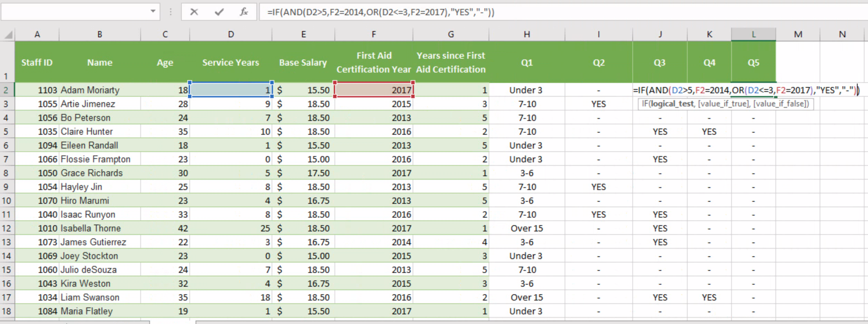The image size is (868, 324).
Task: Click years-since value 4 for James Gutierrez
Action: click(451, 242)
